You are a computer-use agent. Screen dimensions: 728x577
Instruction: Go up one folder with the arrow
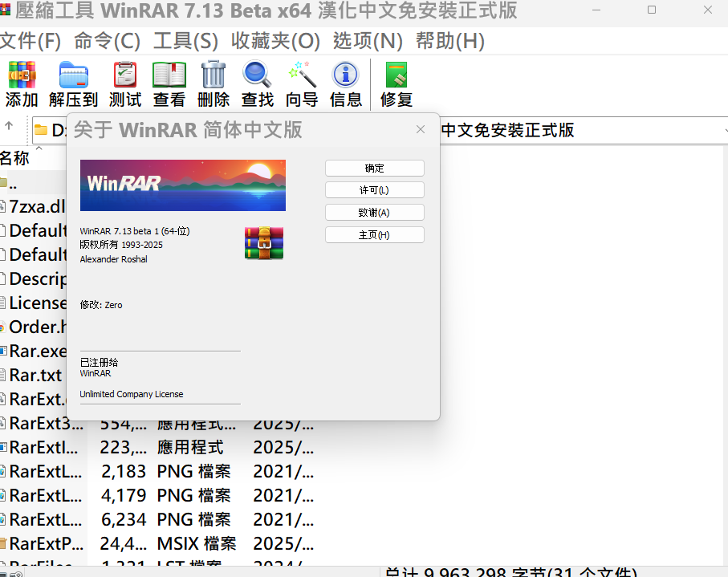click(x=9, y=125)
